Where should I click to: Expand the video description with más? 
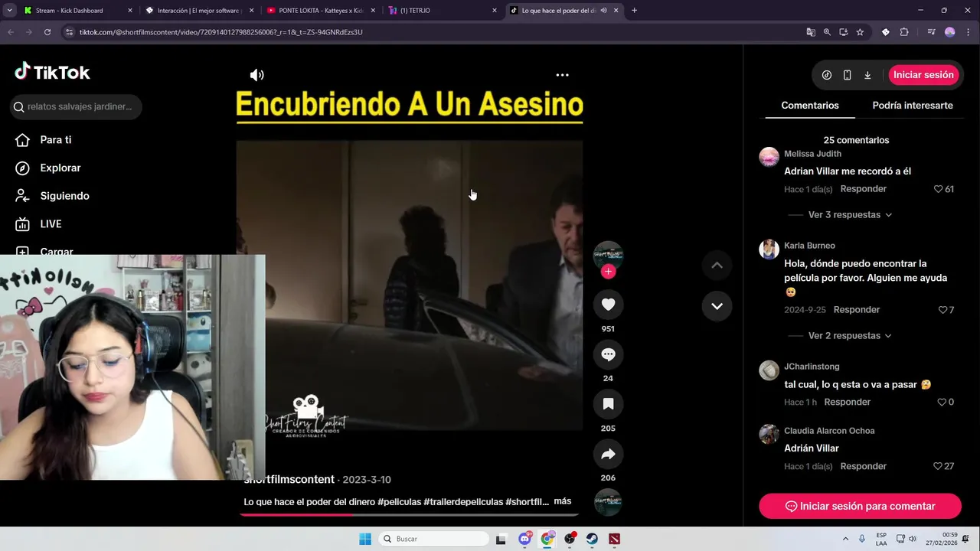click(562, 501)
